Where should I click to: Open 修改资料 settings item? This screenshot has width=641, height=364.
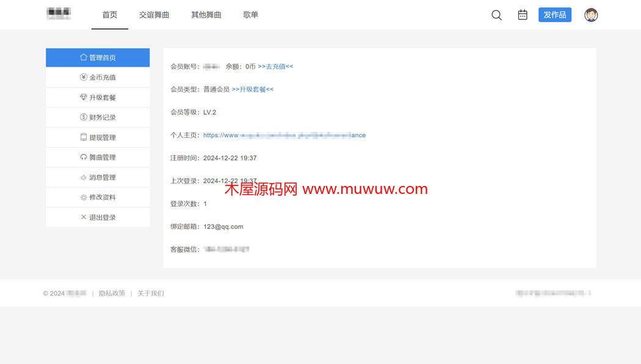tap(98, 198)
